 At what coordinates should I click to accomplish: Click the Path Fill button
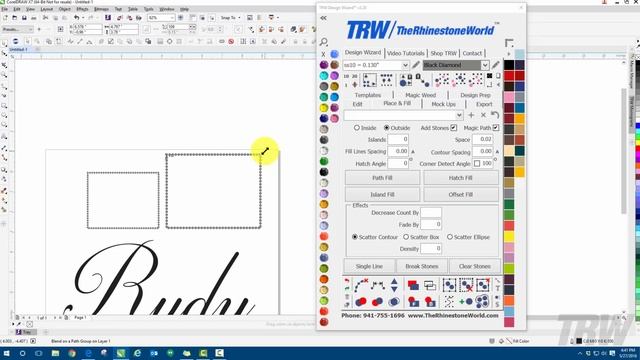(x=382, y=178)
